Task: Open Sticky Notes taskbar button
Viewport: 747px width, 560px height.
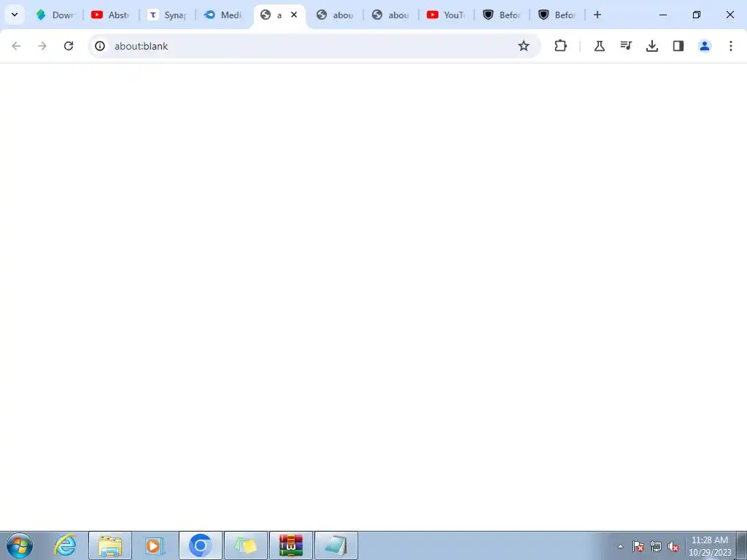Action: pyautogui.click(x=246, y=545)
